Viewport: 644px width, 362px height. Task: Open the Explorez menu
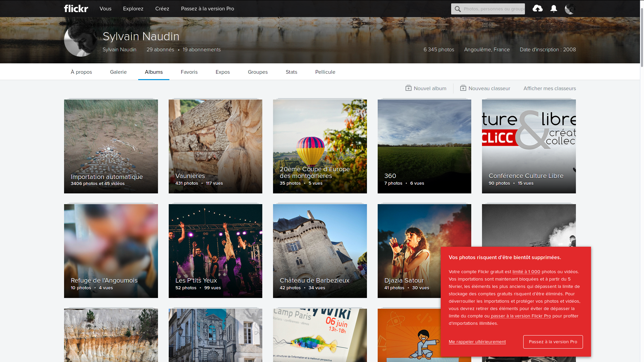[x=133, y=9]
